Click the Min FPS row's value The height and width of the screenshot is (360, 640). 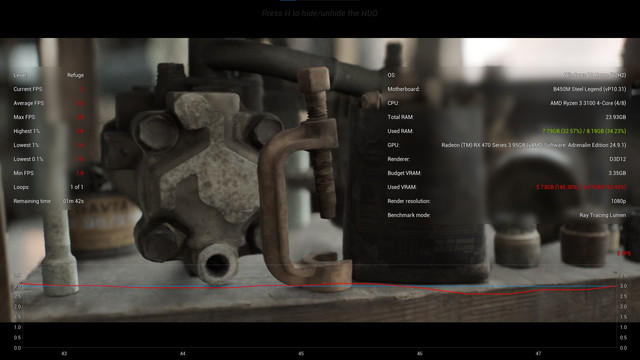pyautogui.click(x=80, y=173)
